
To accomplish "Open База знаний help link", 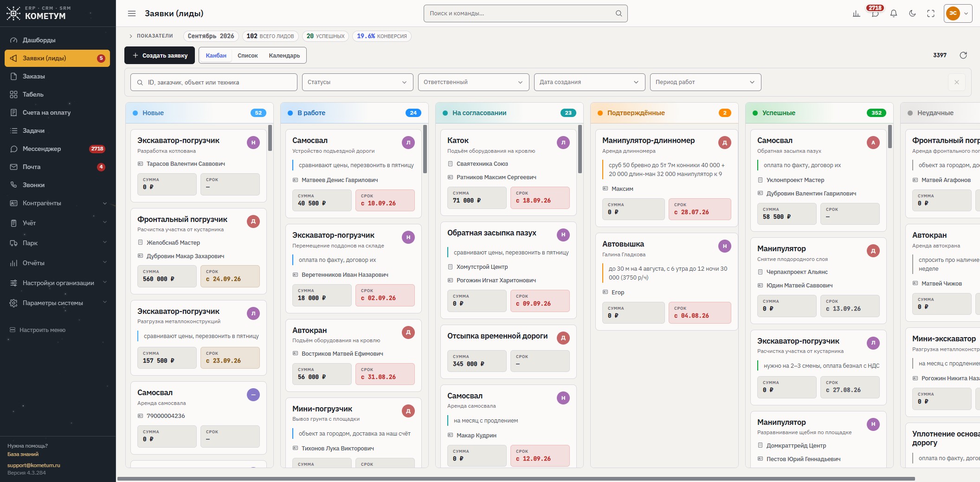I will click(x=23, y=454).
